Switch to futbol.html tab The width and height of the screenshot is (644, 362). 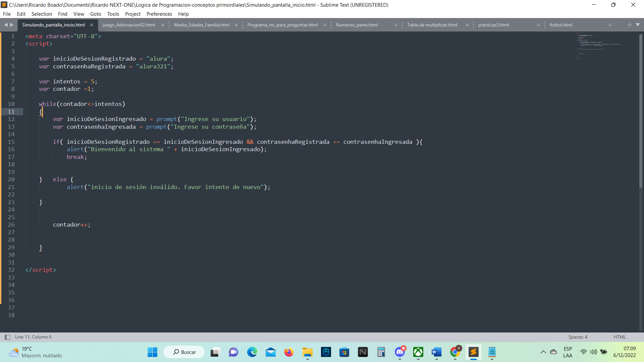pos(561,25)
